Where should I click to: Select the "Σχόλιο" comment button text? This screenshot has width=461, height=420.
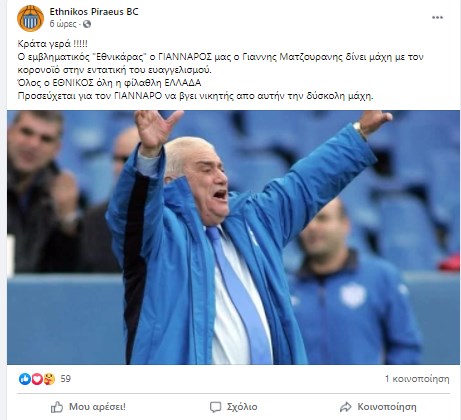pos(242,407)
